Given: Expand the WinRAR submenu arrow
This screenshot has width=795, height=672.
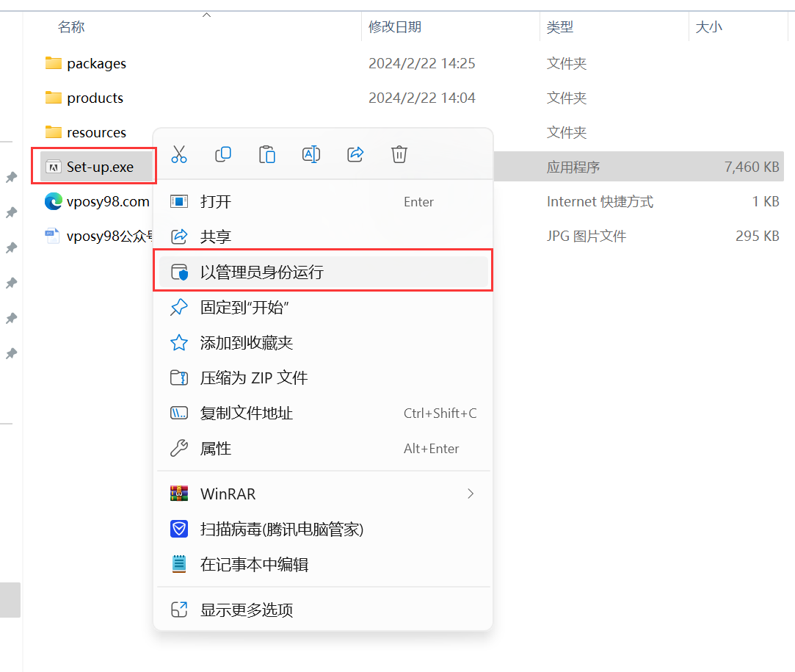Looking at the screenshot, I should click(x=471, y=494).
